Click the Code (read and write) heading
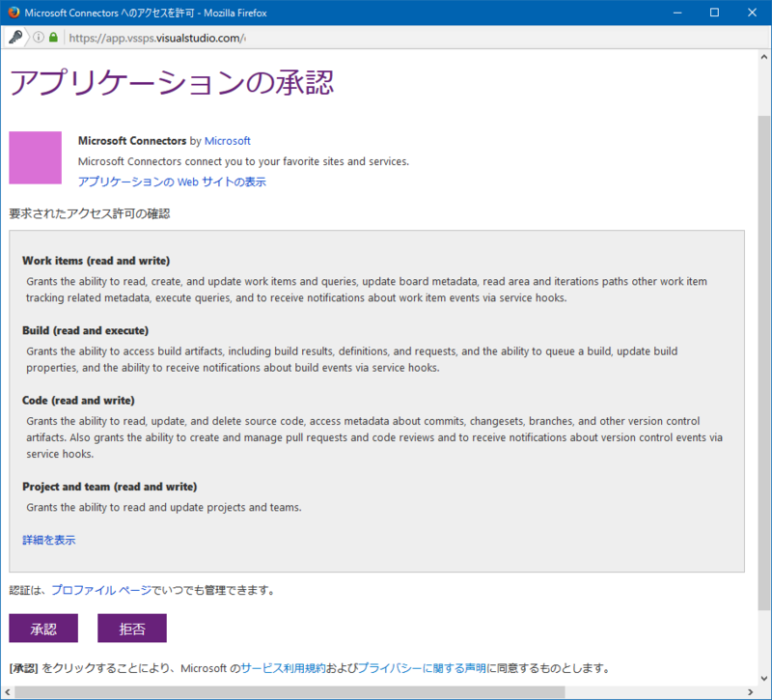 click(x=78, y=401)
